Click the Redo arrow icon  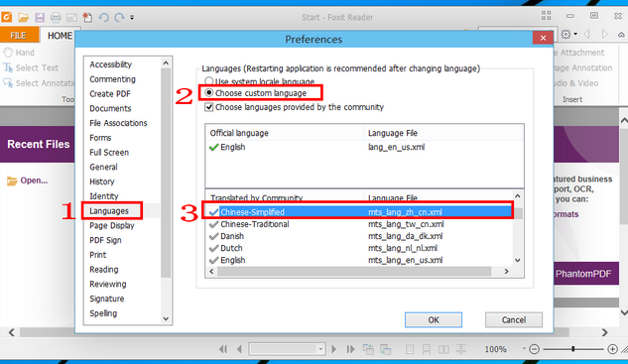119,17
